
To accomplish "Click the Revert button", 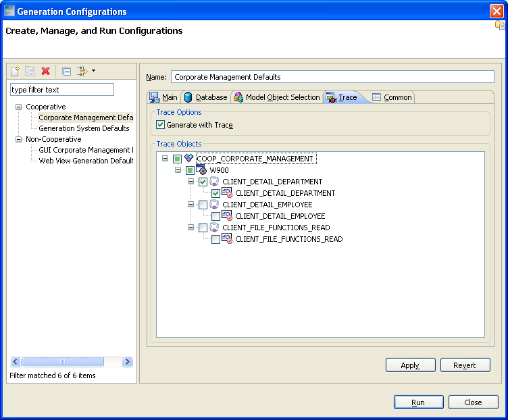I will [465, 365].
